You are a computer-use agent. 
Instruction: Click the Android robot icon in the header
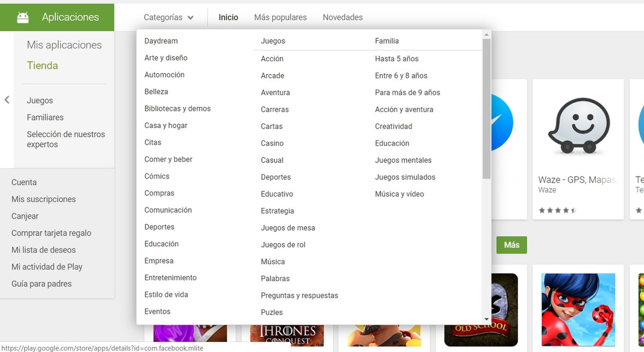click(23, 17)
